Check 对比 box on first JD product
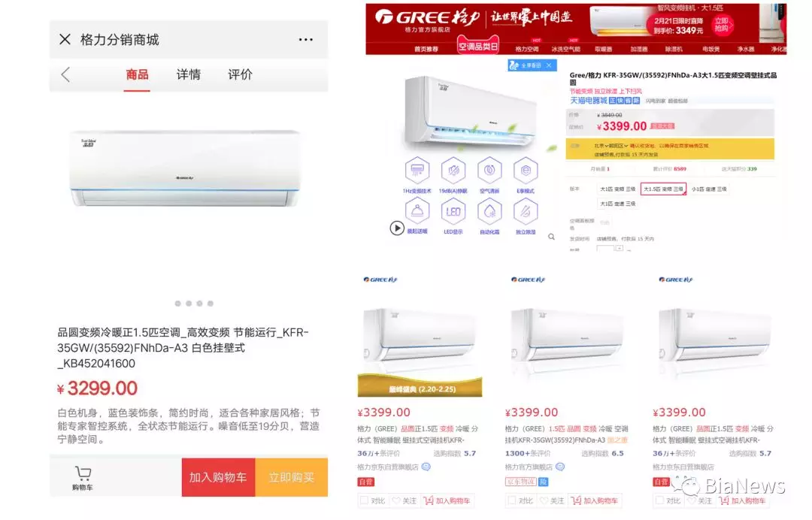 (x=364, y=500)
